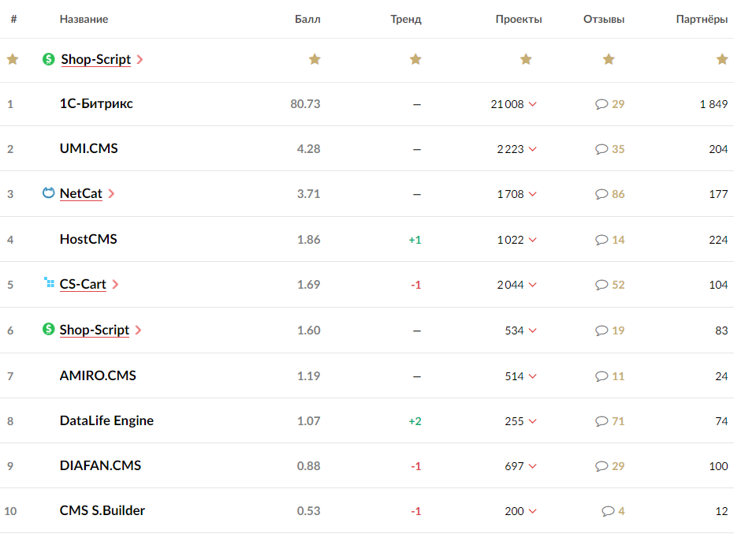The height and width of the screenshot is (534, 756).
Task: Expand projects chevron next to 200
Action: pos(532,511)
